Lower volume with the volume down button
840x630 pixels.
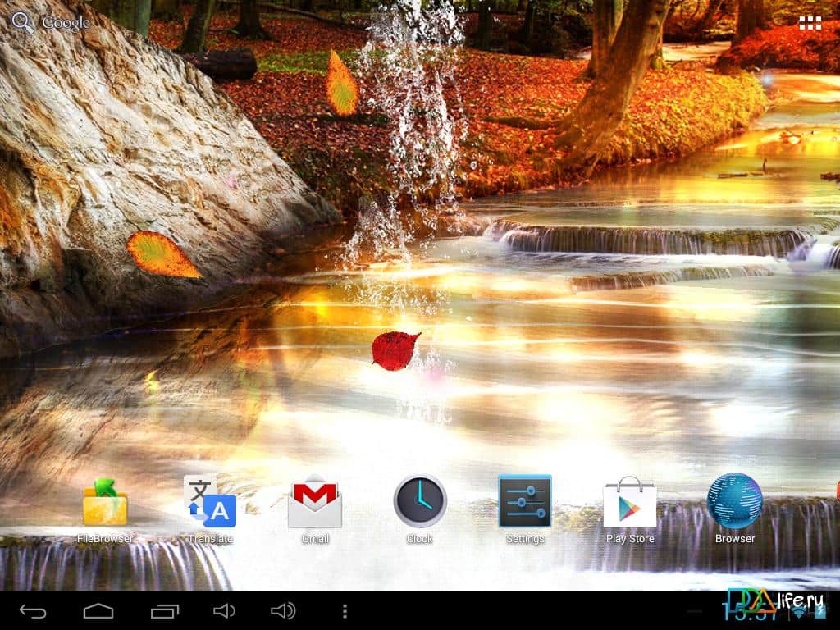(224, 611)
